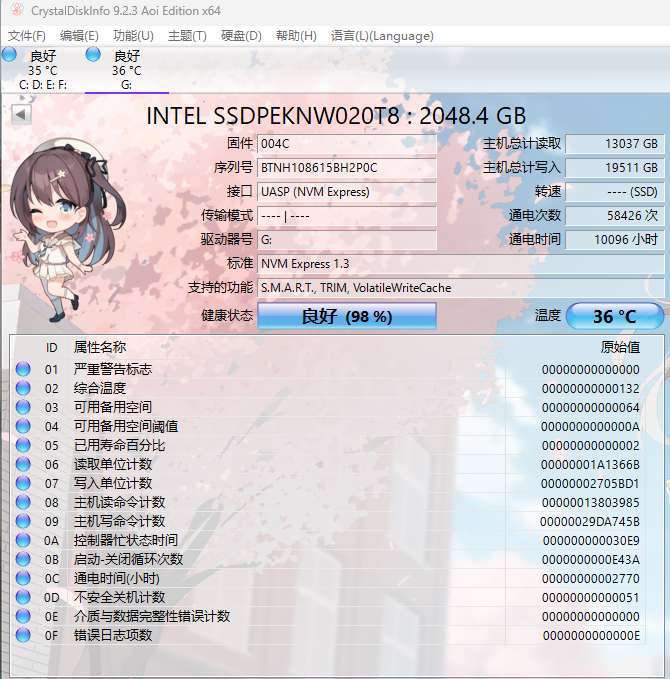Screen dimensions: 670x679
Task: Click the status orb for attribute 01
Action: click(23, 369)
